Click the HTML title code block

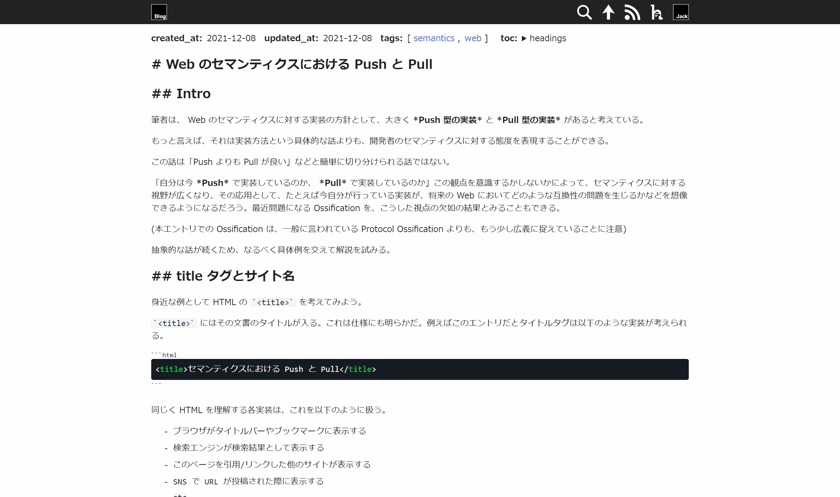click(419, 370)
